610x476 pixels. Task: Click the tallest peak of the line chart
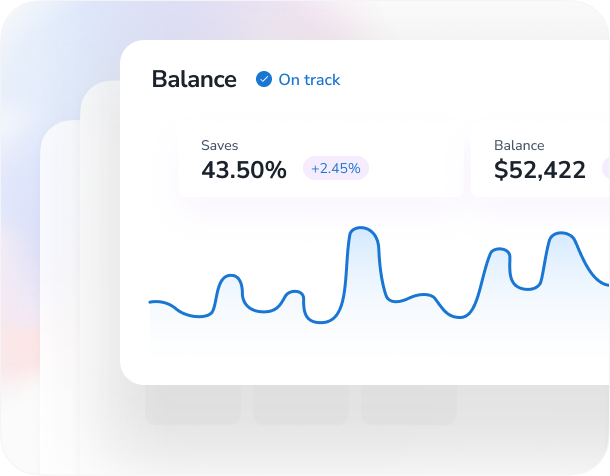(x=362, y=229)
